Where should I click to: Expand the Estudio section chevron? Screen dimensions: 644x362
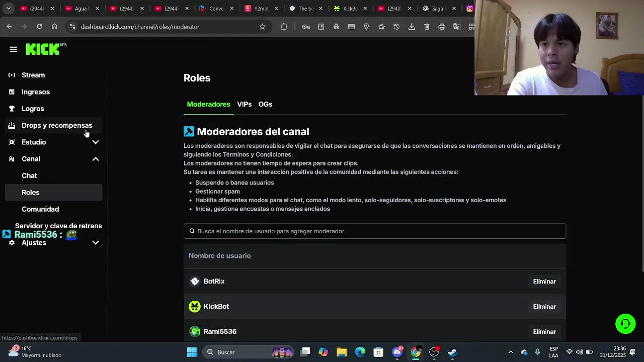96,142
